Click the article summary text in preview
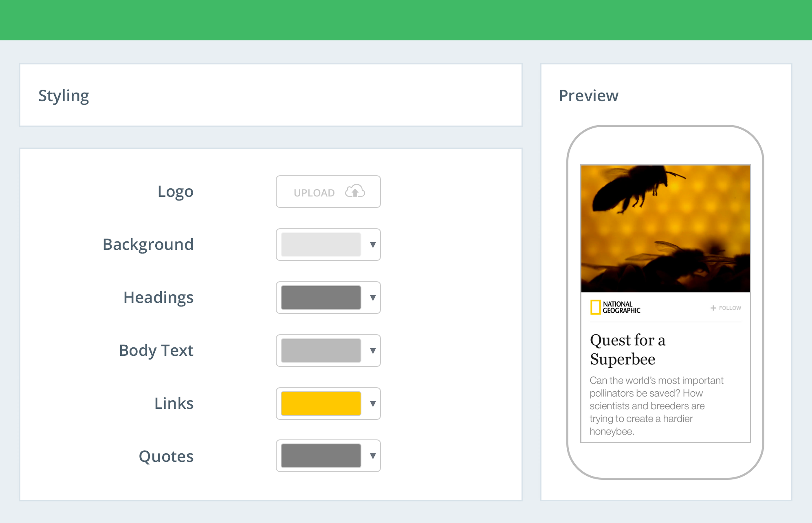The width and height of the screenshot is (812, 523). [656, 406]
